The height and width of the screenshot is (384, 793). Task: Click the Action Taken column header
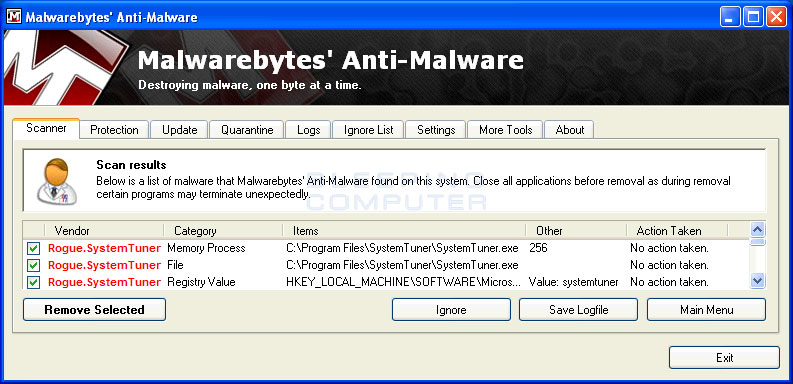pyautogui.click(x=677, y=231)
